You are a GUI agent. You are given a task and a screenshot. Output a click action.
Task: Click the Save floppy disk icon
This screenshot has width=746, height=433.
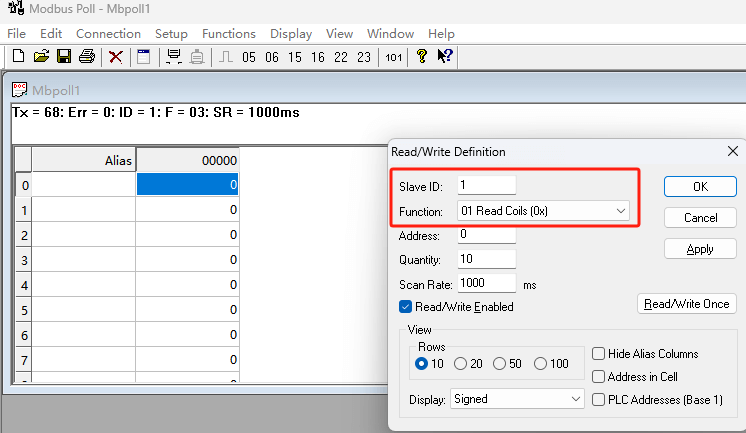(63, 57)
